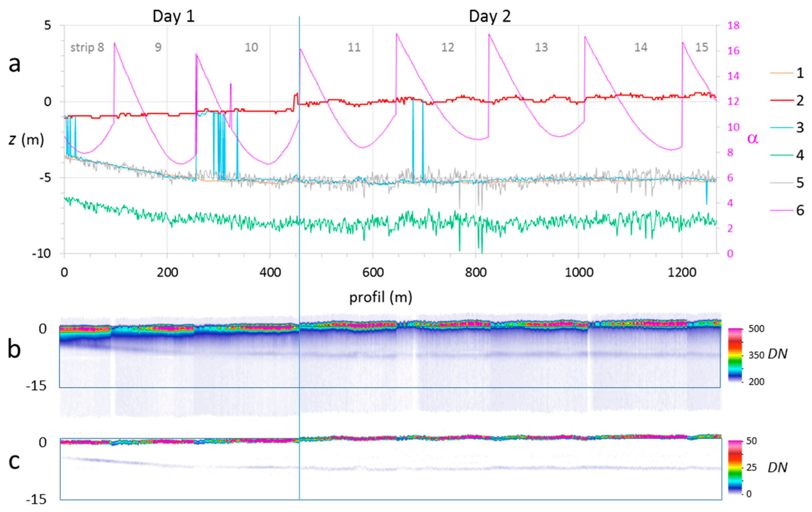Click panel b depth label -15

pos(36,386)
